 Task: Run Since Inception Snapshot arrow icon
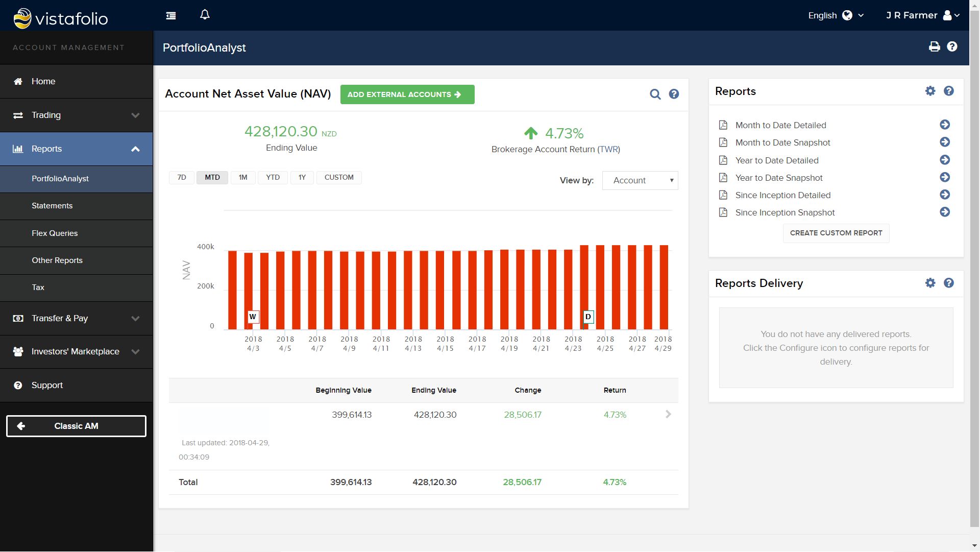click(944, 212)
